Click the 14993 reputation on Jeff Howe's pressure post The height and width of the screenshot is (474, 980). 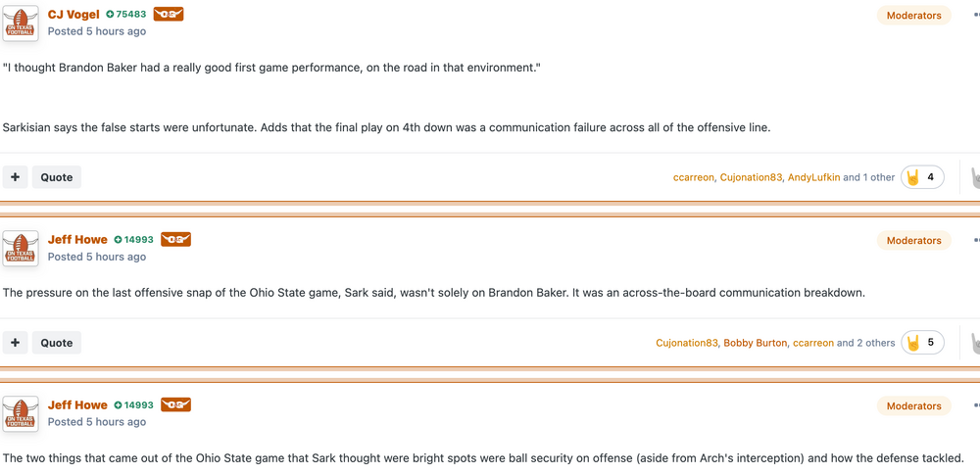(133, 240)
